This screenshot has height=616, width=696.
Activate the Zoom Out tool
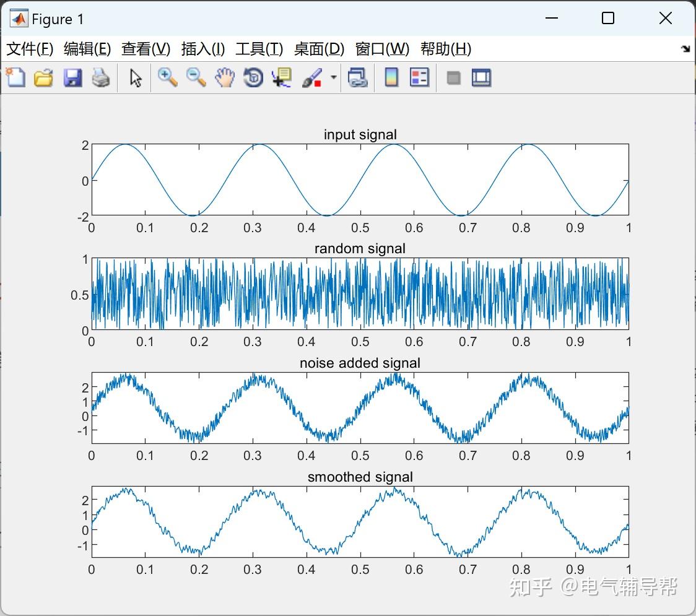196,77
